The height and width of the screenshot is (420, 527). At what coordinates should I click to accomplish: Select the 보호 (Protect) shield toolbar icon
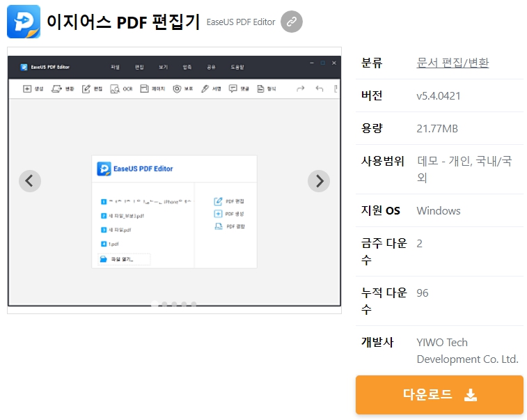pyautogui.click(x=177, y=88)
